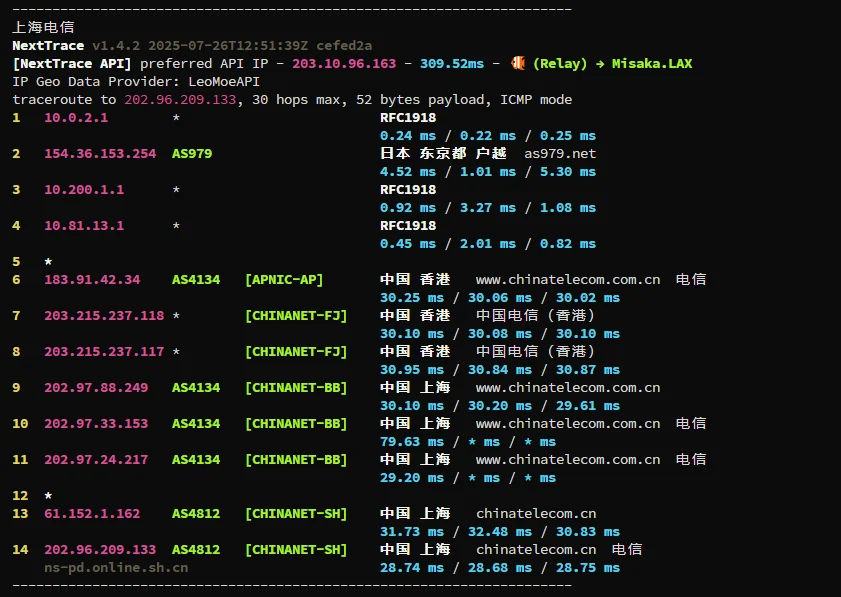The width and height of the screenshot is (841, 597).
Task: Click the 79.63 ms latency value
Action: pos(412,441)
